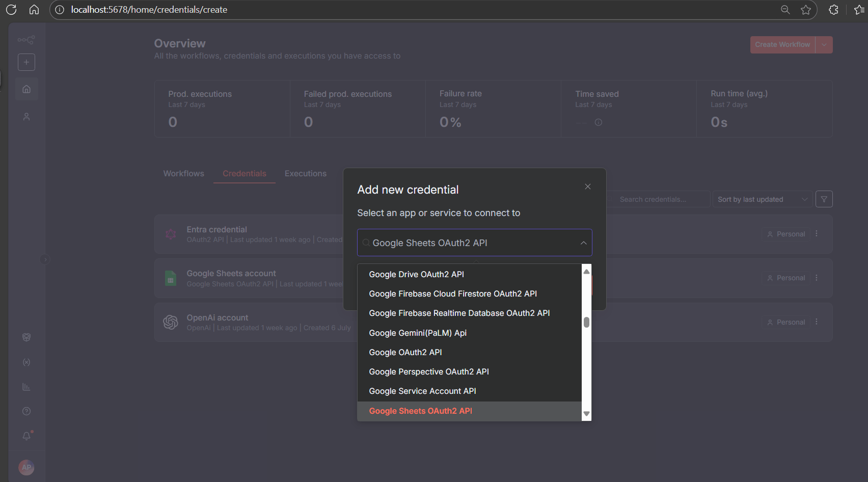Open the Entra credential three-dot menu
Screen dimensions: 868x482
pyautogui.click(x=817, y=233)
